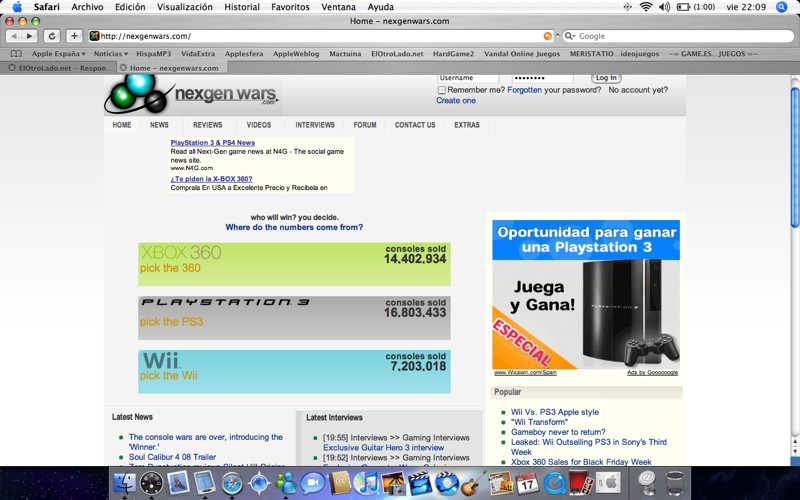This screenshot has width=800, height=500.
Task: Click the password input field
Action: coord(542,78)
